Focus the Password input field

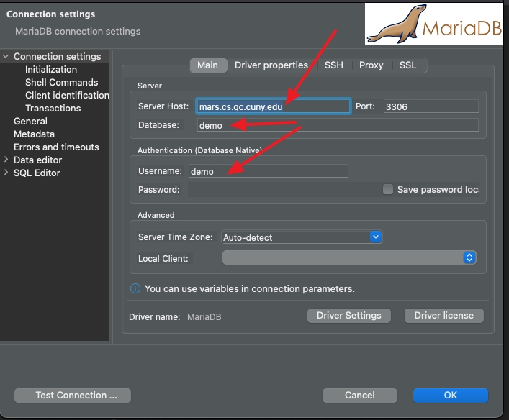[282, 190]
